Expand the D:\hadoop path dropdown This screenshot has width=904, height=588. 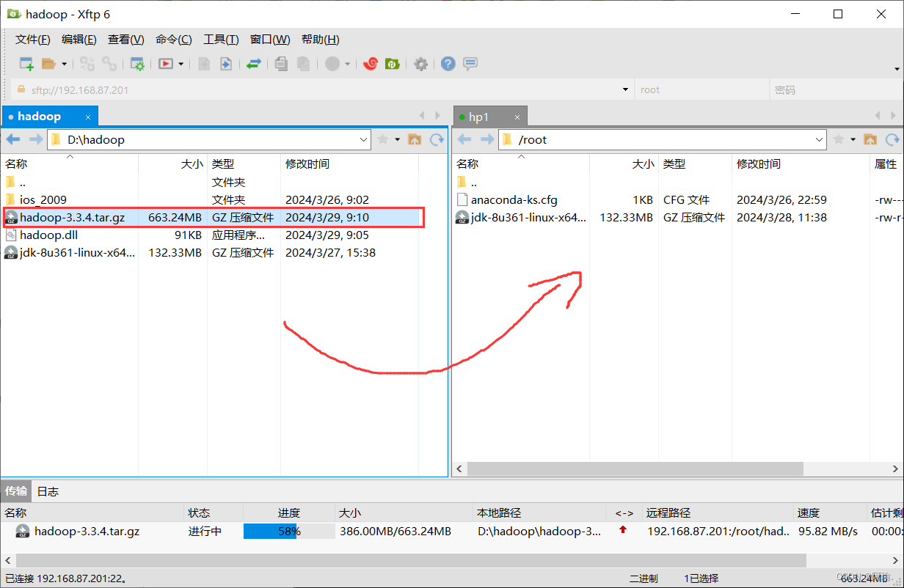tap(364, 139)
